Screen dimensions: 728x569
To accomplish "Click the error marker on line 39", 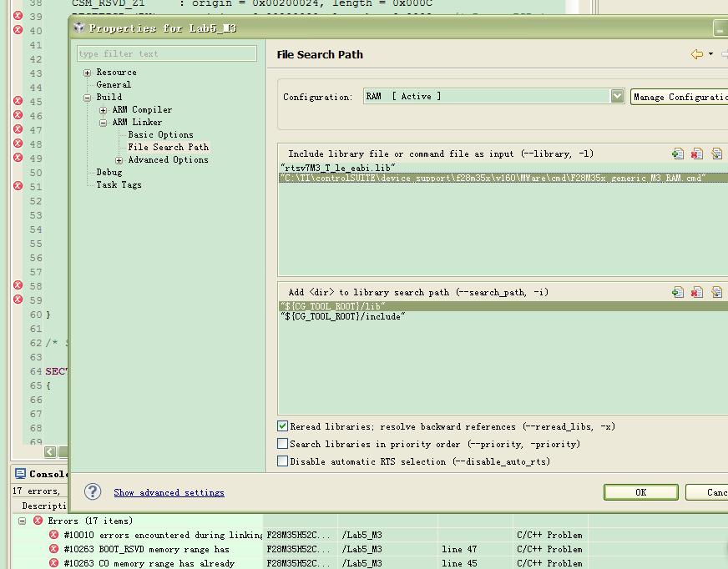I will (18, 16).
